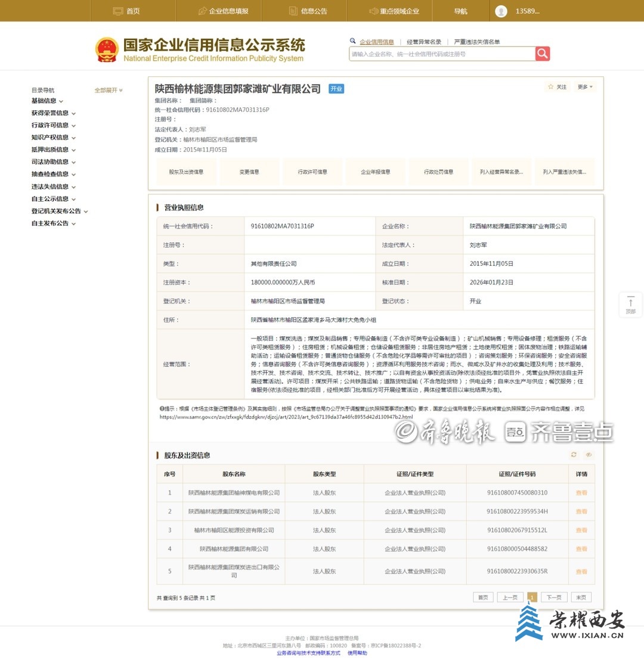Select the 经营异常名录 search tab
This screenshot has width=644, height=664.
click(424, 42)
